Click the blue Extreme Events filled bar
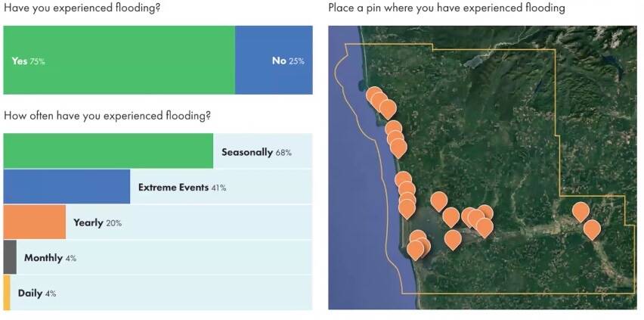Viewport: 644px width, 320px height. (67, 187)
